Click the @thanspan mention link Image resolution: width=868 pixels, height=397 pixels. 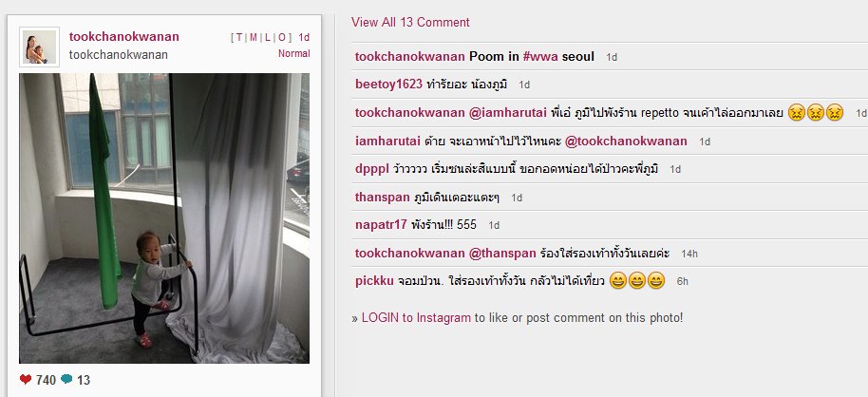pyautogui.click(x=502, y=254)
